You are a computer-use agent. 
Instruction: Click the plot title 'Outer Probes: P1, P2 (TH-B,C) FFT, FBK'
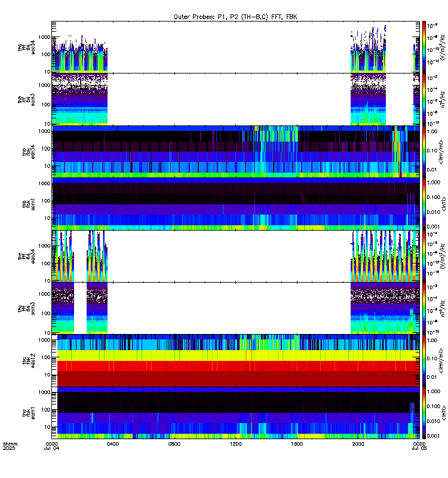235,17
